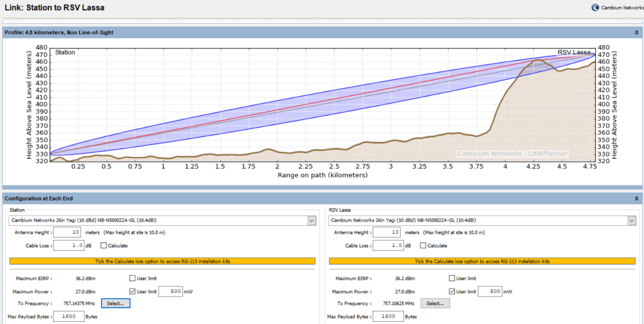644x324 pixels.
Task: Focus the Station Max Payload Bytes field
Action: pos(68,317)
